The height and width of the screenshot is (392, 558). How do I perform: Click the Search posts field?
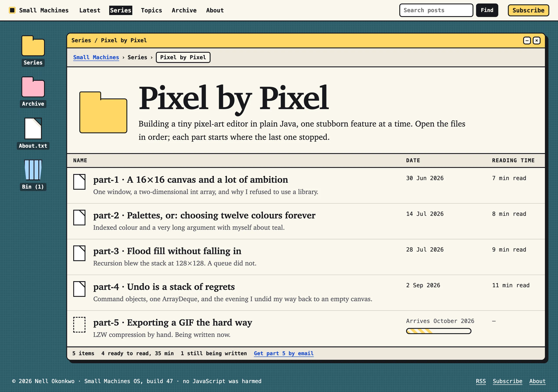[436, 10]
